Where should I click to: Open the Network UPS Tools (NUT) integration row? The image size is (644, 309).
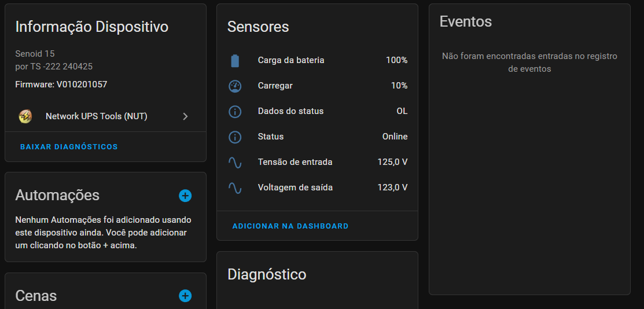tap(105, 117)
